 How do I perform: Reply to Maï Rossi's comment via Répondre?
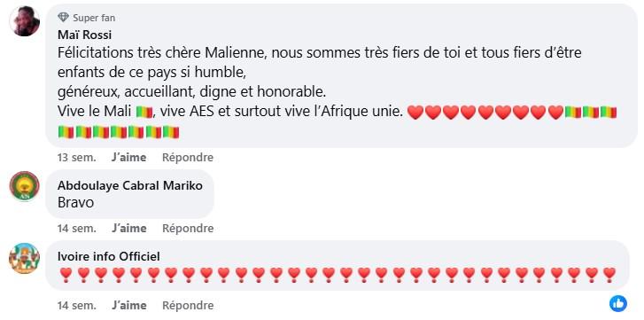(x=188, y=157)
